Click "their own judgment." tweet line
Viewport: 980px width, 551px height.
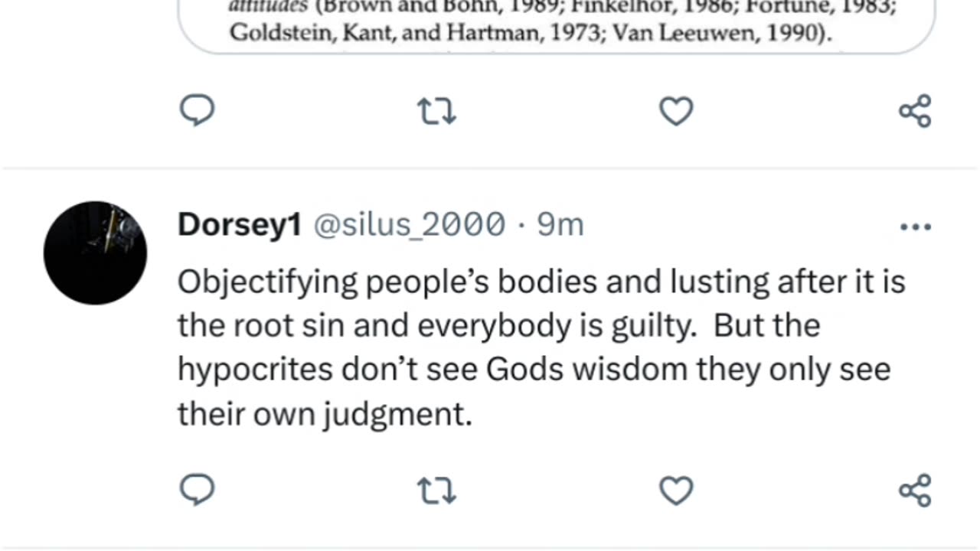click(x=325, y=414)
